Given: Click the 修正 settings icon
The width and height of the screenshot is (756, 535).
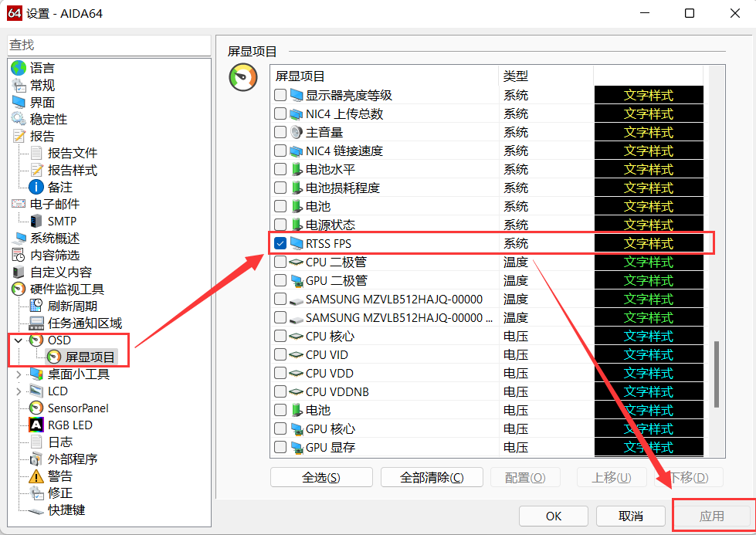Looking at the screenshot, I should pos(36,493).
